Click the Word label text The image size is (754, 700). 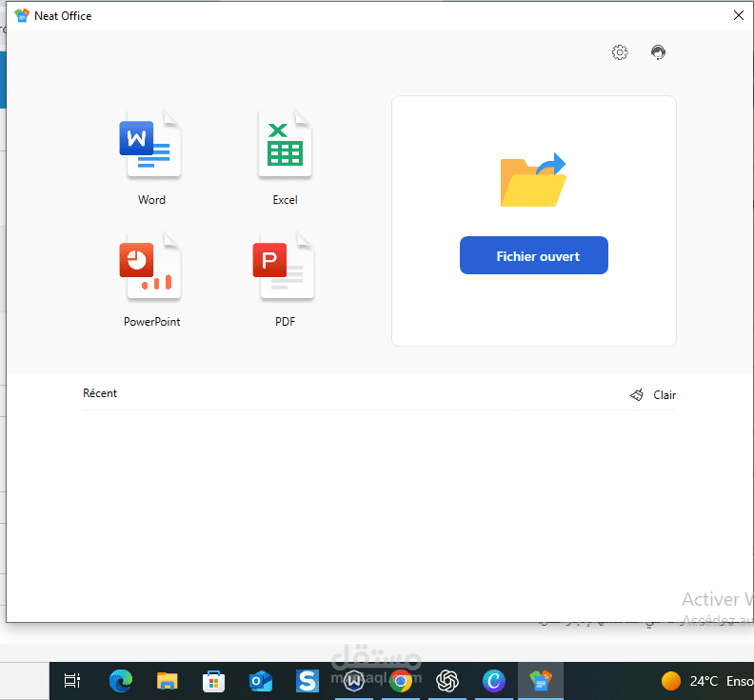(151, 200)
